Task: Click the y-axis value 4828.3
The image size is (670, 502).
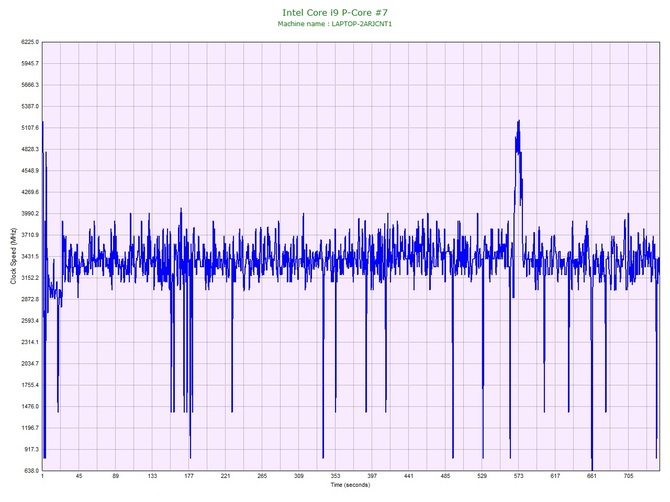Action: point(30,149)
